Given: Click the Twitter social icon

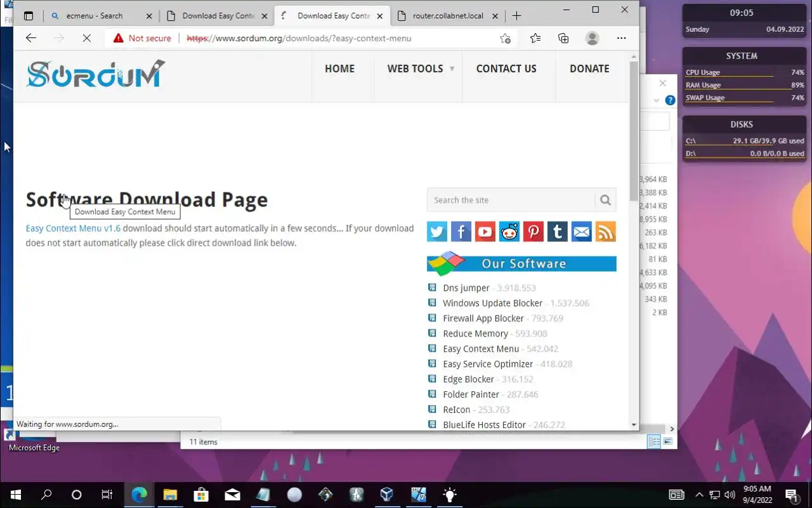Looking at the screenshot, I should (x=437, y=232).
